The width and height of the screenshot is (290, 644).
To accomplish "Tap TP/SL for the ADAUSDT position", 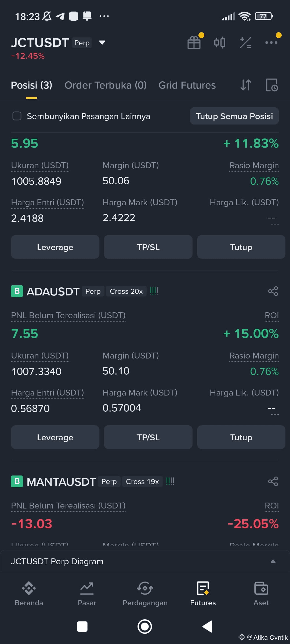I will tap(148, 437).
